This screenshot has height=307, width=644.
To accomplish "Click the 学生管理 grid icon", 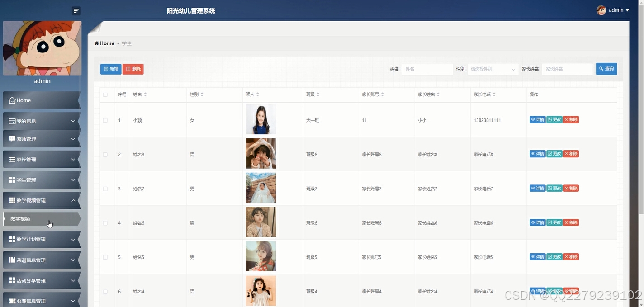I will point(12,179).
